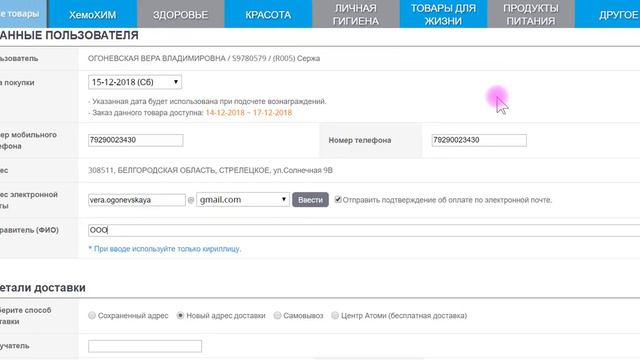Open the КРАСОТА category tab
The image size is (640, 360).
point(268,14)
